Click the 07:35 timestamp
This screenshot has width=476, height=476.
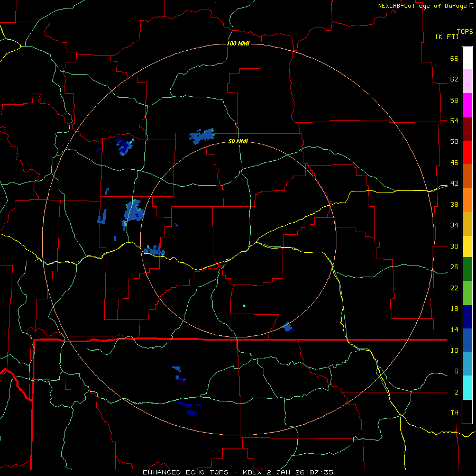(322, 472)
